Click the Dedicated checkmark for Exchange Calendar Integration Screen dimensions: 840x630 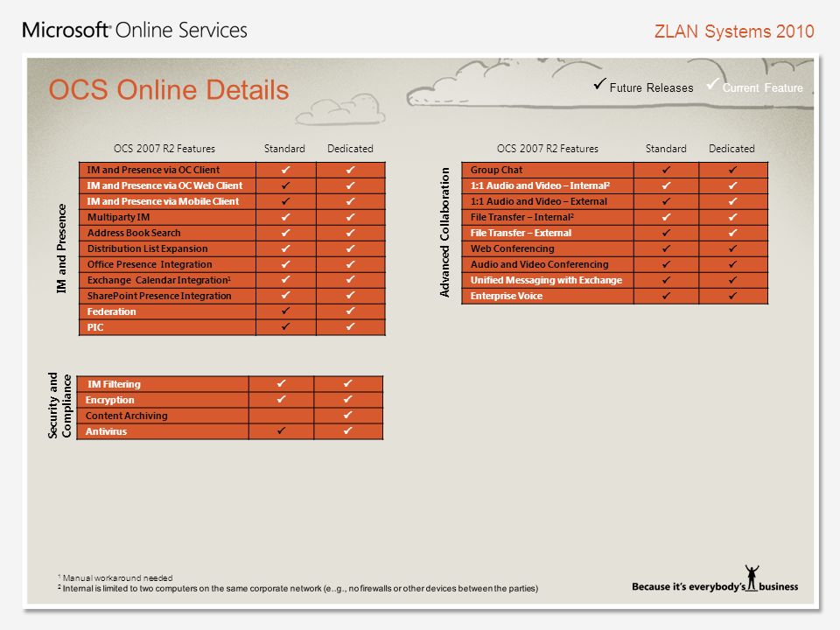(350, 280)
